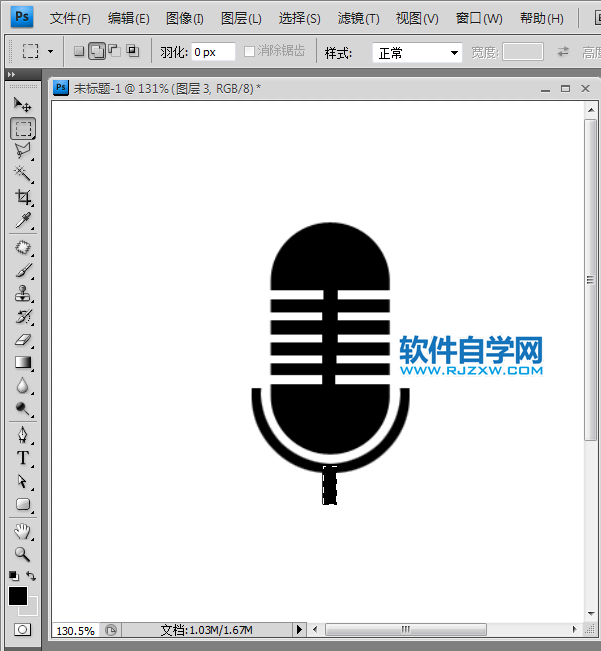Choose the Eyedropper tool
The image size is (601, 651).
pos(22,220)
